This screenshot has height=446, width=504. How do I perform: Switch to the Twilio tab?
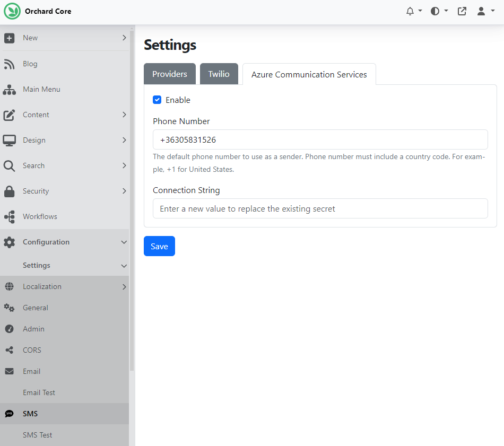[219, 74]
